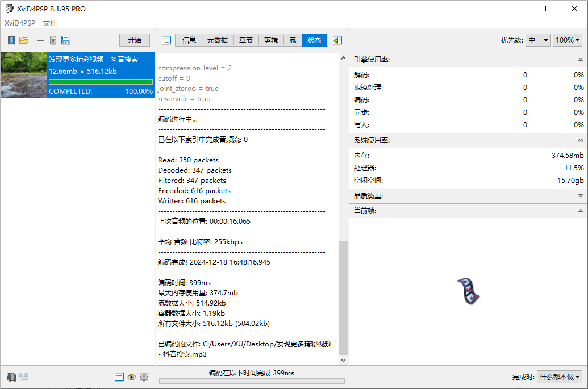Collapse the 引擎使用率 panel

[580, 59]
